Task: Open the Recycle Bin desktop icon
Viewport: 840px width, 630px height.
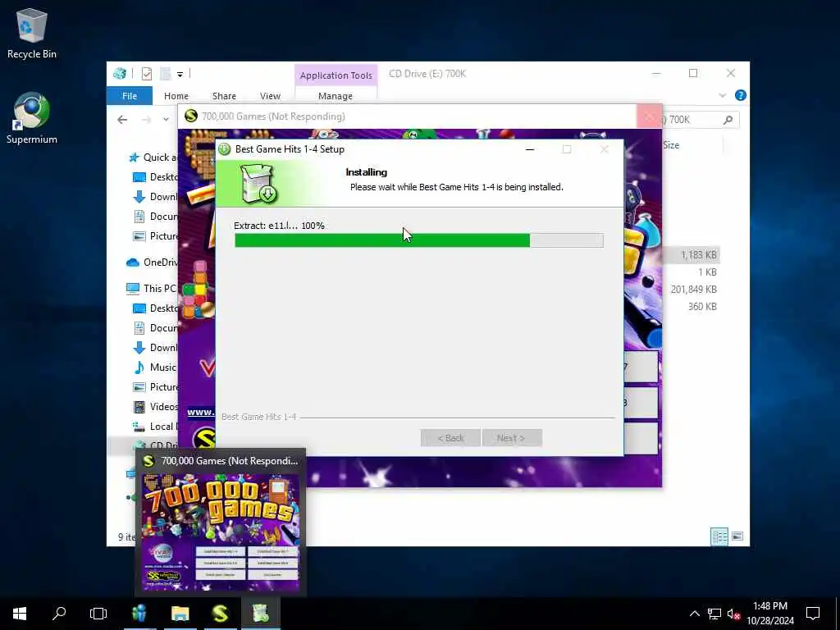Action: pos(32,33)
